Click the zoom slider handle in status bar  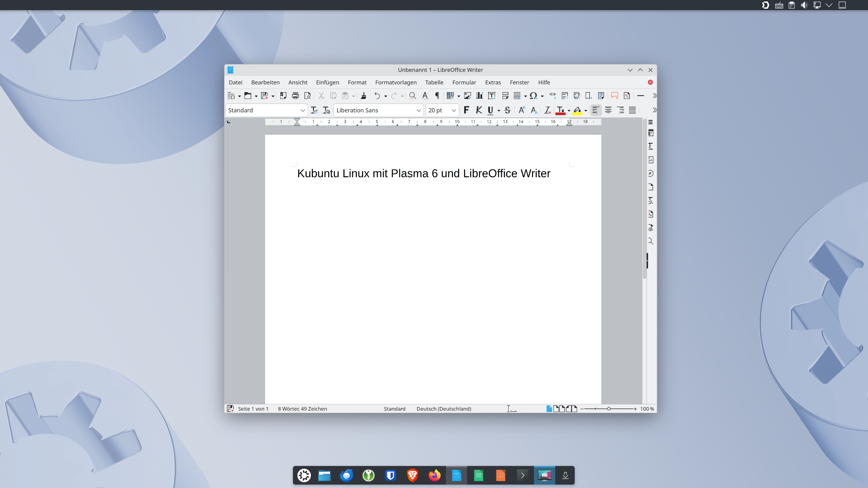[609, 409]
